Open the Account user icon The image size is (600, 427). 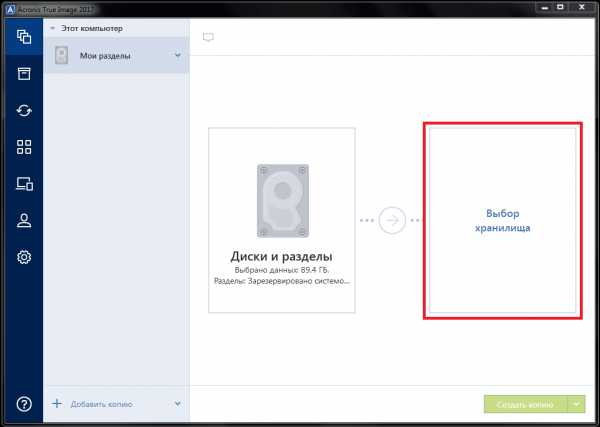tap(22, 221)
